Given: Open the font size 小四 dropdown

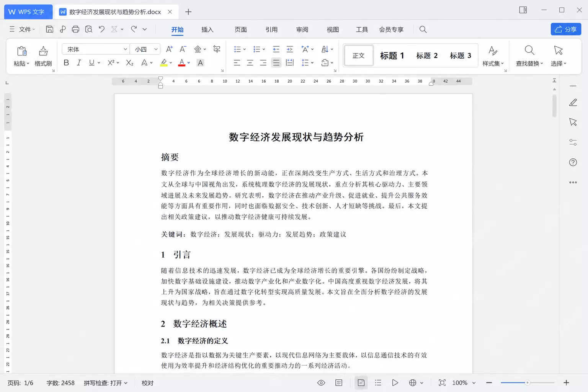Looking at the screenshot, I should click(156, 49).
